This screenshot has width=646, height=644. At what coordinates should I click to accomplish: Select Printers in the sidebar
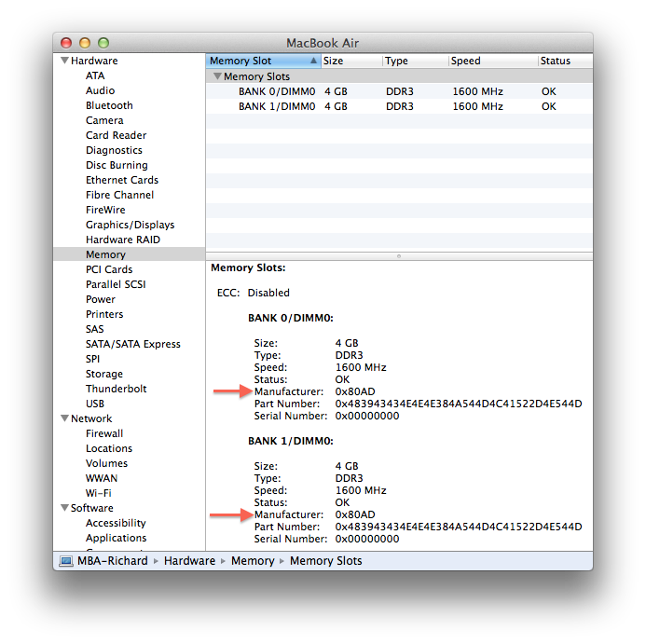tap(104, 314)
